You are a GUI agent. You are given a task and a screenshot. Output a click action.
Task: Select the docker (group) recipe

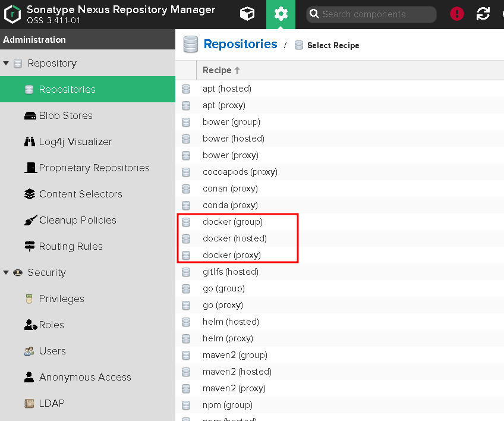(339, 222)
